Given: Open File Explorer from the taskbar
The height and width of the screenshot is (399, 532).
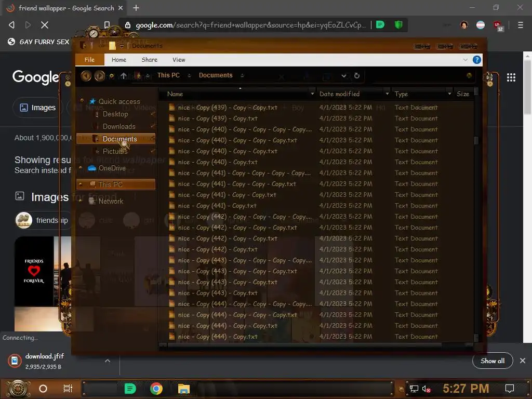Looking at the screenshot, I should tap(183, 389).
